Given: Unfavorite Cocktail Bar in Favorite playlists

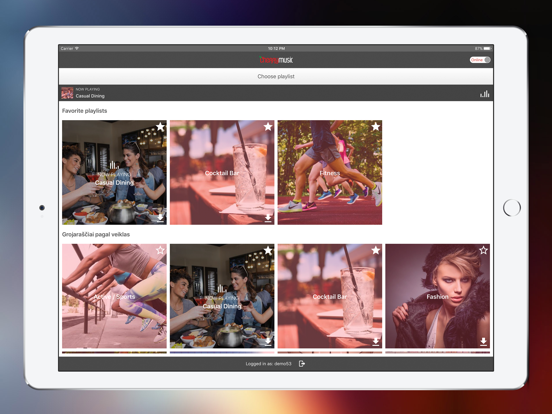Looking at the screenshot, I should click(268, 127).
